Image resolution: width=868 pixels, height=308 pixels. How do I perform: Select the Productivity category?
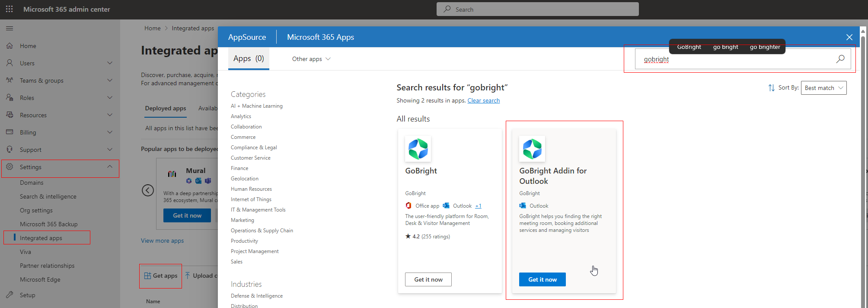coord(244,241)
